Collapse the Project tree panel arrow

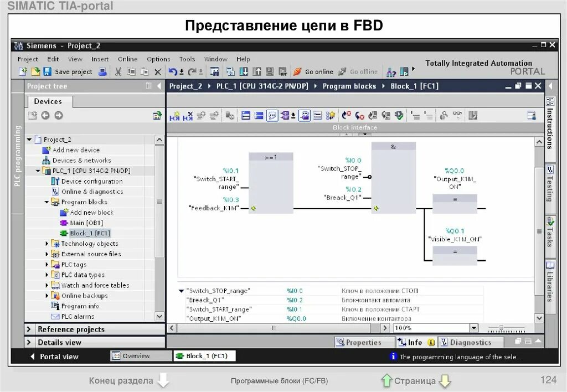(159, 86)
